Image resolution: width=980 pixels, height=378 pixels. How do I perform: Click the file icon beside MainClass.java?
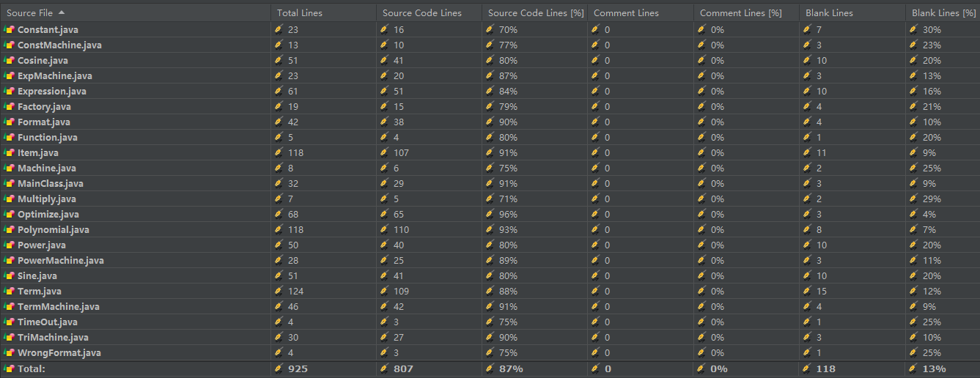10,183
